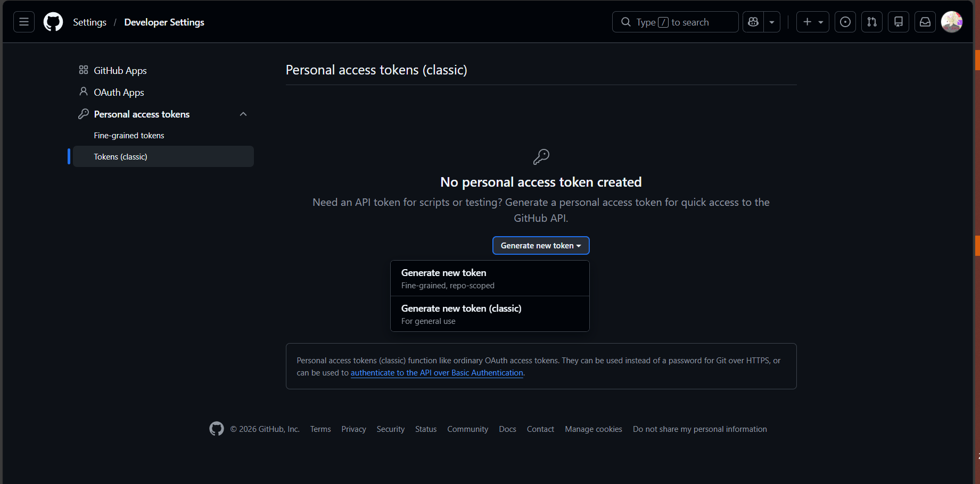This screenshot has width=980, height=484.
Task: Choose Generate new token (classic) option
Action: [x=490, y=314]
